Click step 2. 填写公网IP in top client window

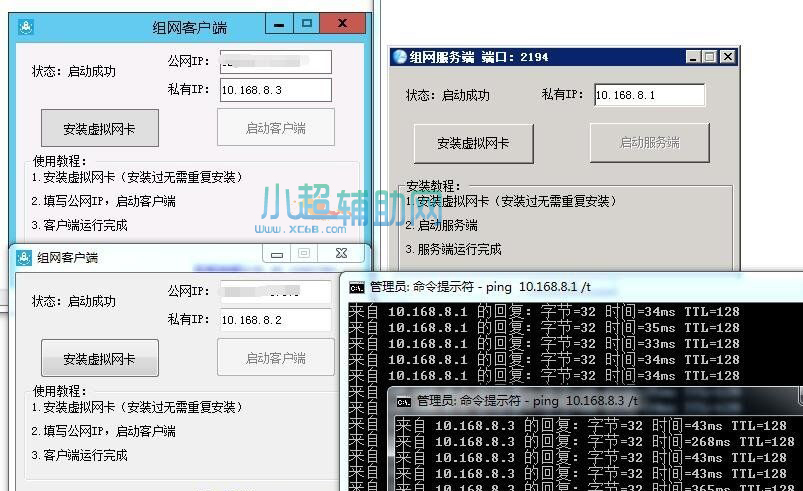103,201
